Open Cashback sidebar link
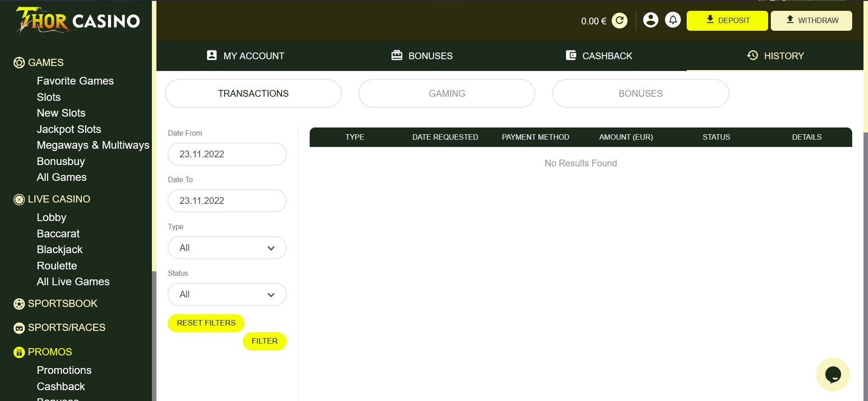868x401 pixels. pos(61,387)
